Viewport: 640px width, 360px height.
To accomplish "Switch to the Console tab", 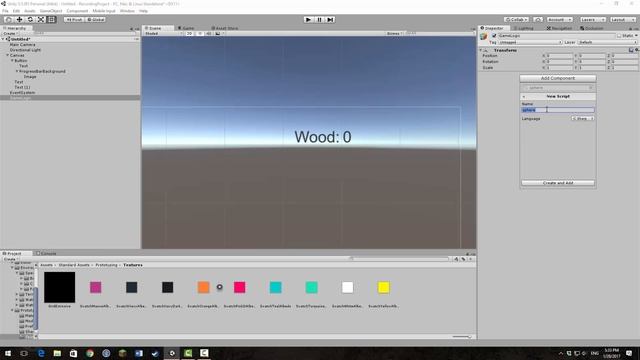I will 46,253.
